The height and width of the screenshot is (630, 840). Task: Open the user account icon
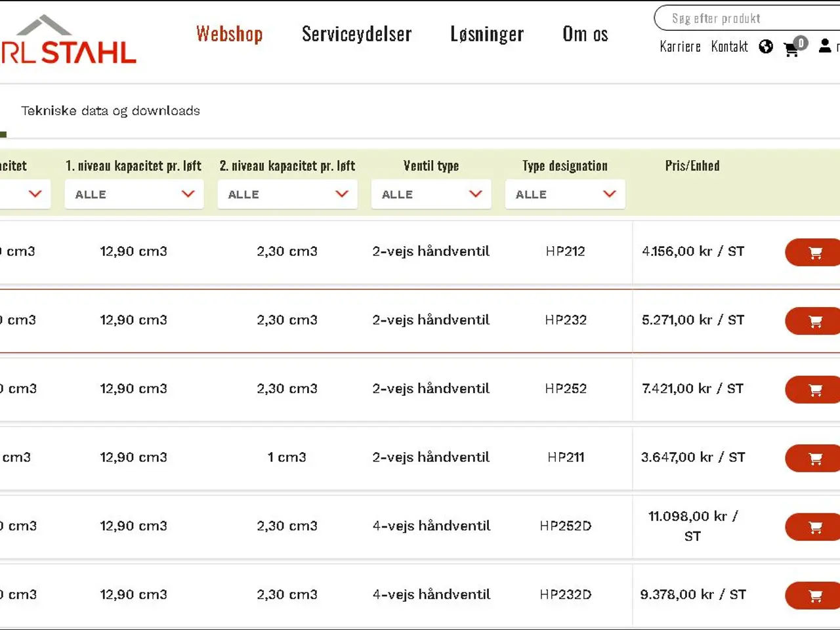(825, 46)
